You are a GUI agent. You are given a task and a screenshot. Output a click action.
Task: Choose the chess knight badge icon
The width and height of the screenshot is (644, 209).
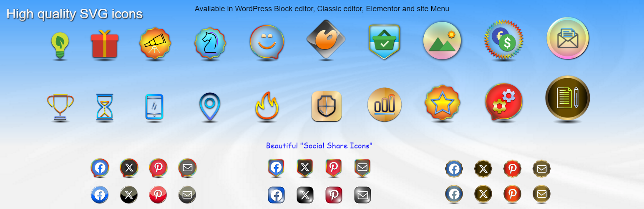pos(210,43)
